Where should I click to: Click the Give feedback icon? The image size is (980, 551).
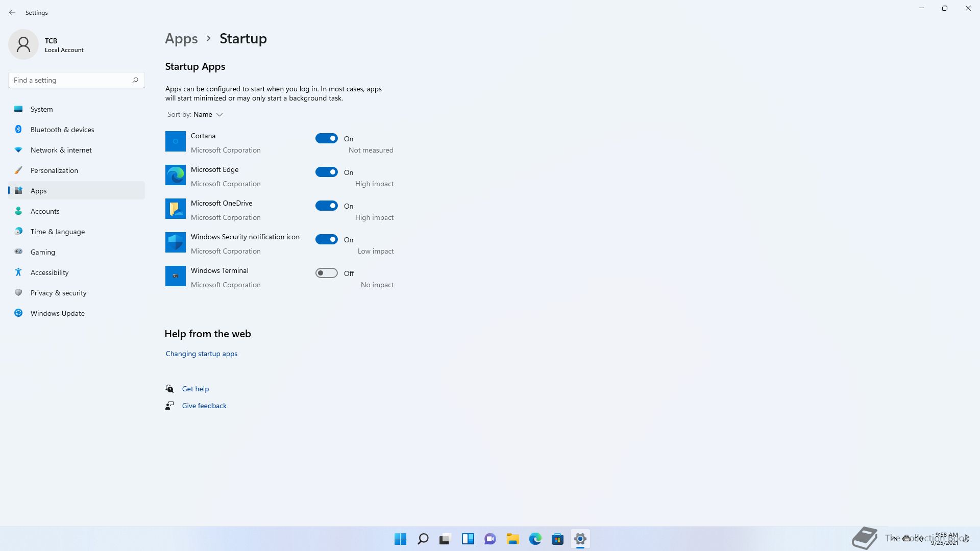click(169, 406)
